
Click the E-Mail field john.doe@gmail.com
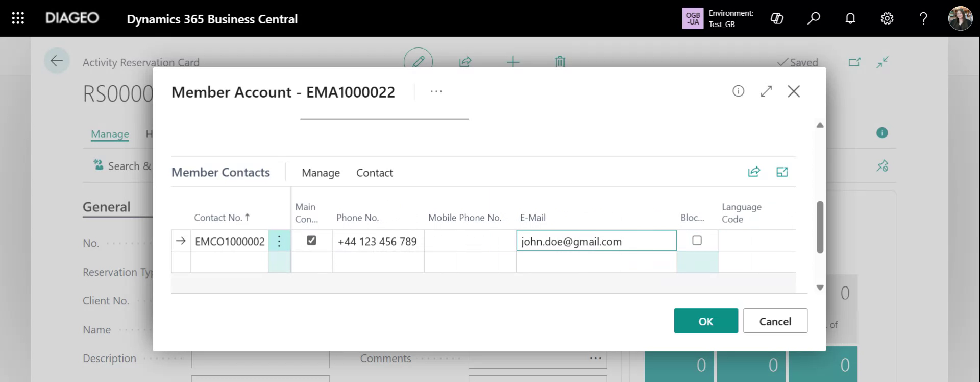pos(596,241)
